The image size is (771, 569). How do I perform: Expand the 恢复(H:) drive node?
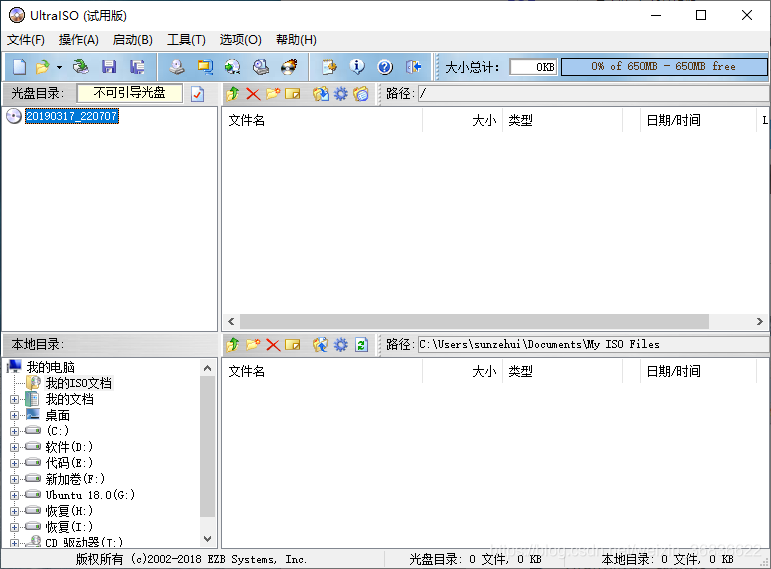(14, 511)
